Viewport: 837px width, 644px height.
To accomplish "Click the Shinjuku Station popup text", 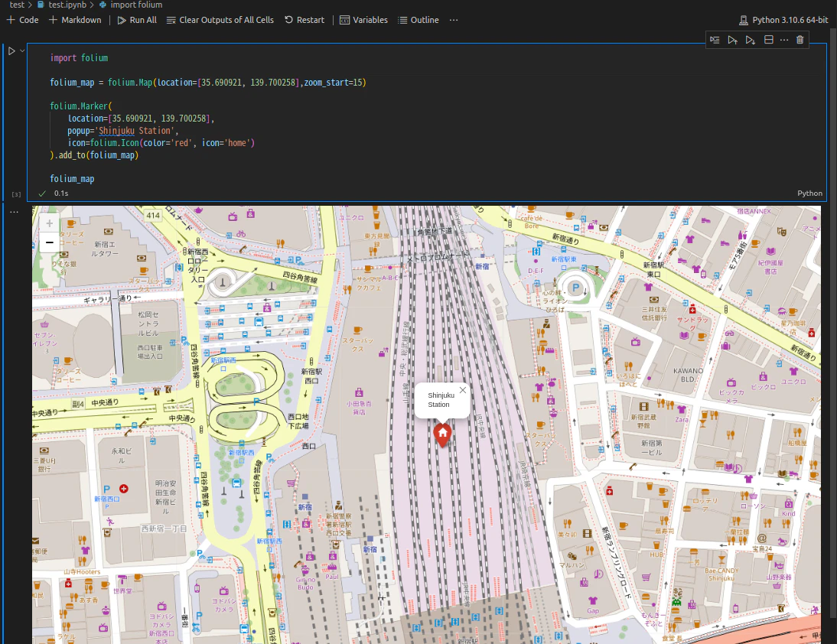I will point(441,400).
